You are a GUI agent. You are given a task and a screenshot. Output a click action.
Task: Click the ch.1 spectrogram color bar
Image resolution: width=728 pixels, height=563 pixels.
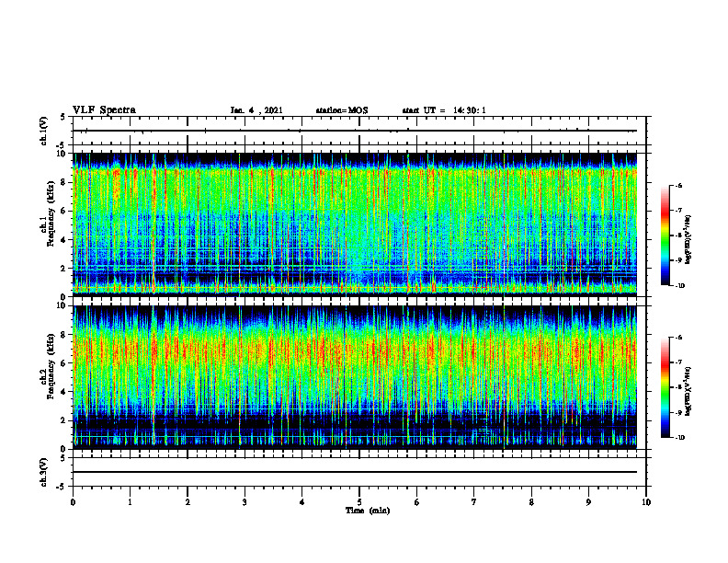[x=665, y=236]
